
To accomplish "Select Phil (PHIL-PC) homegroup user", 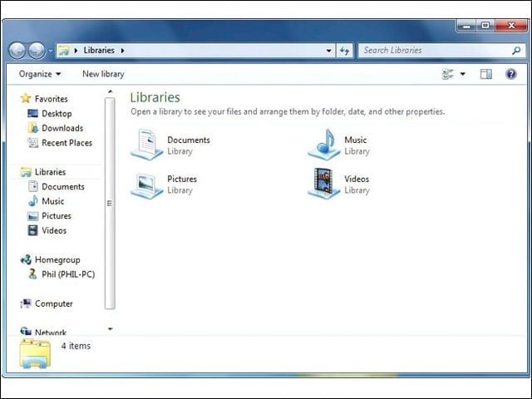I will coord(62,274).
